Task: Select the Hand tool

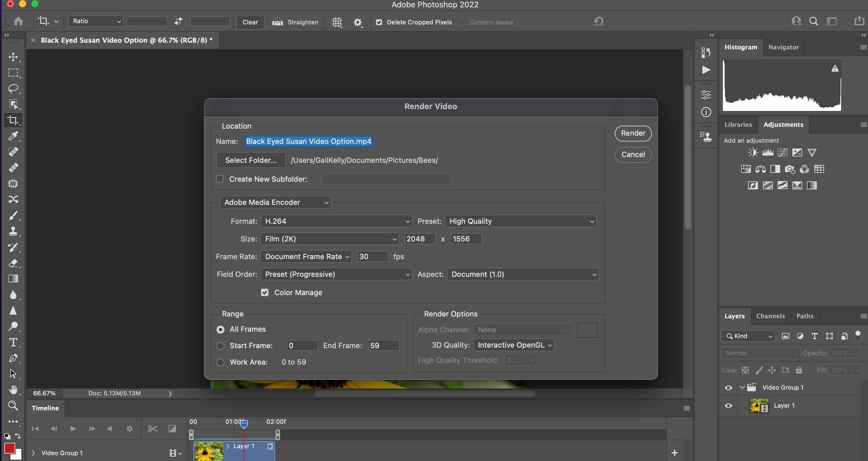Action: click(x=13, y=390)
